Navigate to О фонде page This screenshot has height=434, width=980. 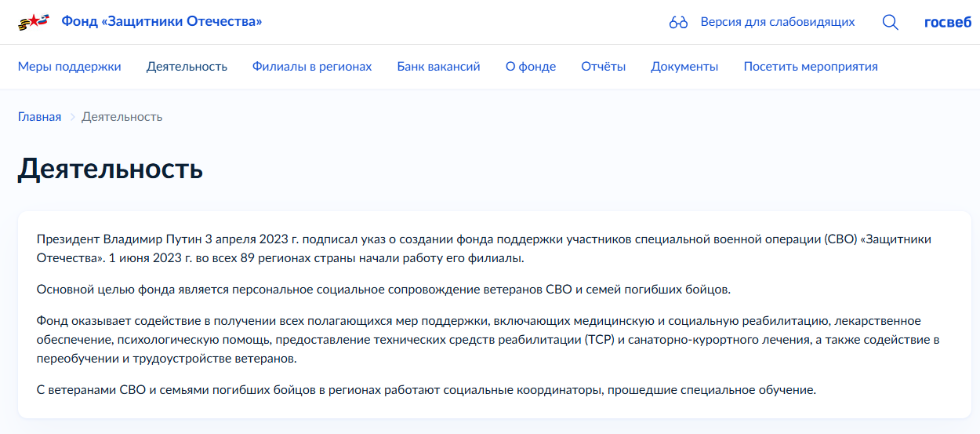(x=531, y=67)
